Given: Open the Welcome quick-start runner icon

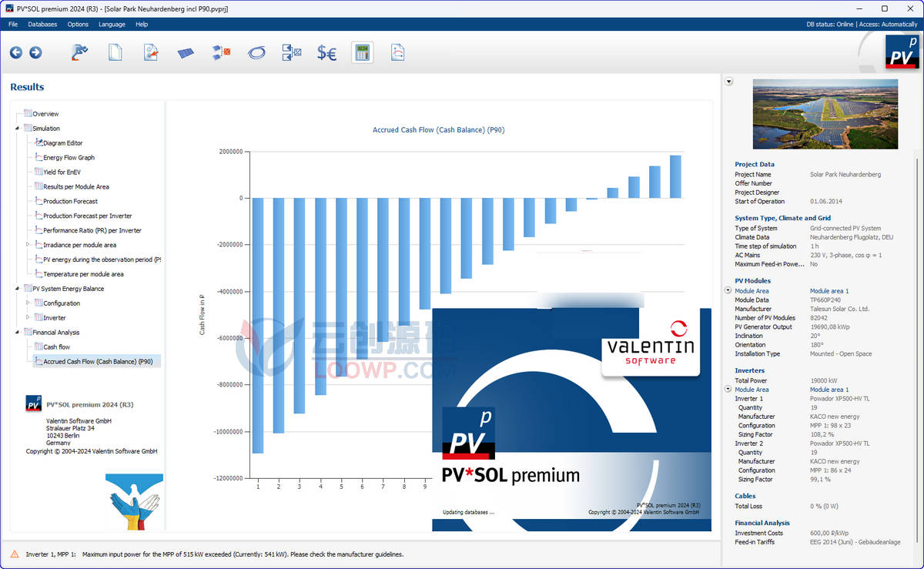Looking at the screenshot, I should pyautogui.click(x=79, y=52).
